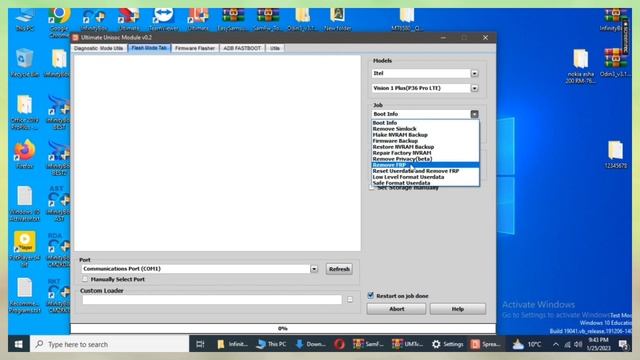Screen dimensions: 640x360
Task: Open Opera browser in taskbar
Action: (339, 344)
